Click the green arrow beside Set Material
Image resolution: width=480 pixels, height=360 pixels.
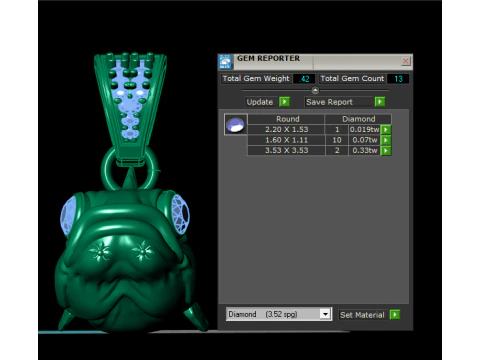[395, 315]
